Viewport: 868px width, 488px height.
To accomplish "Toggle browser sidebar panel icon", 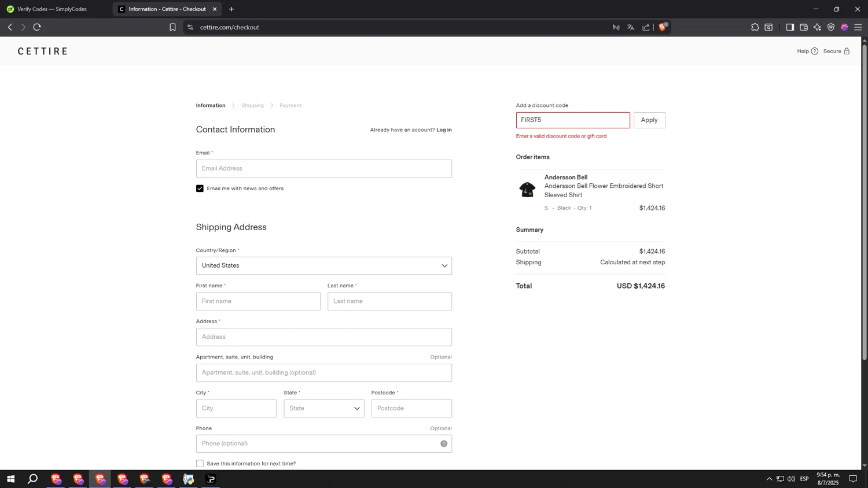I will [790, 27].
